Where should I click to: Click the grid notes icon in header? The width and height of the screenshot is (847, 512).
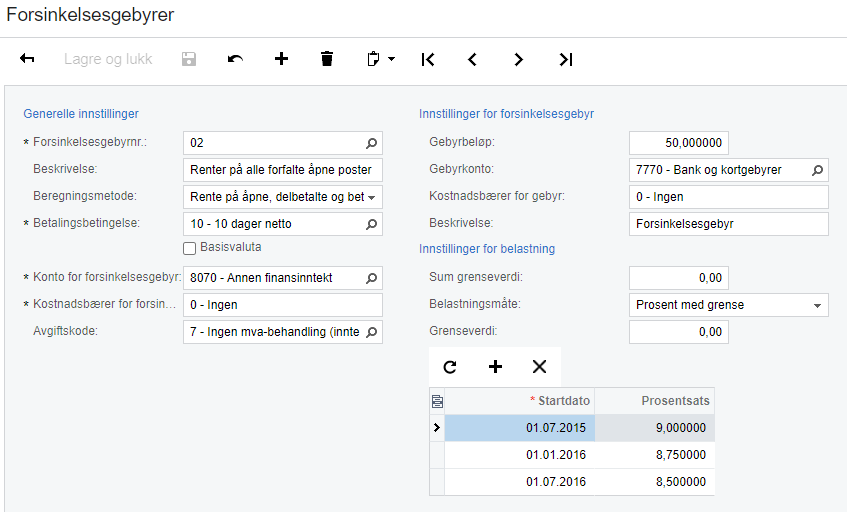click(x=437, y=401)
